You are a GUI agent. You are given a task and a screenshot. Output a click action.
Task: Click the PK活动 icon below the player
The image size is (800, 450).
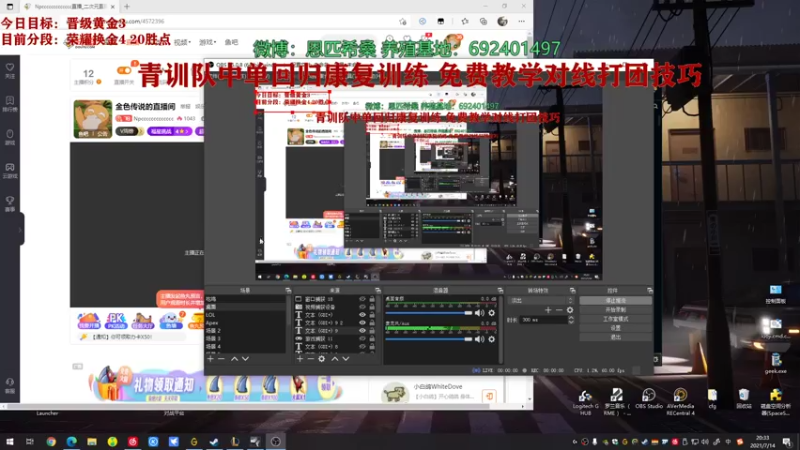(x=116, y=321)
